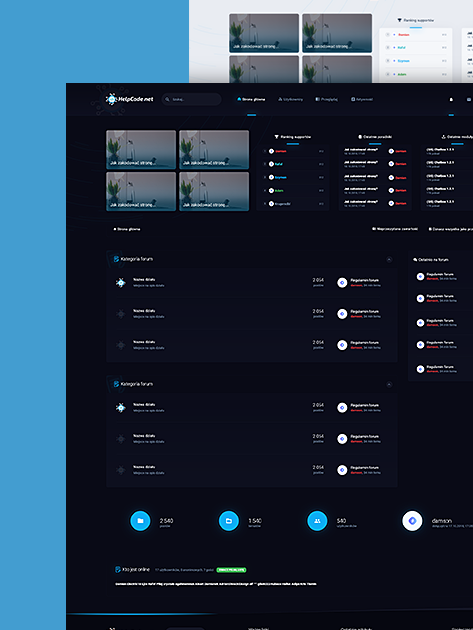
Task: Open the first ranked user's avatar icon
Action: [x=271, y=151]
